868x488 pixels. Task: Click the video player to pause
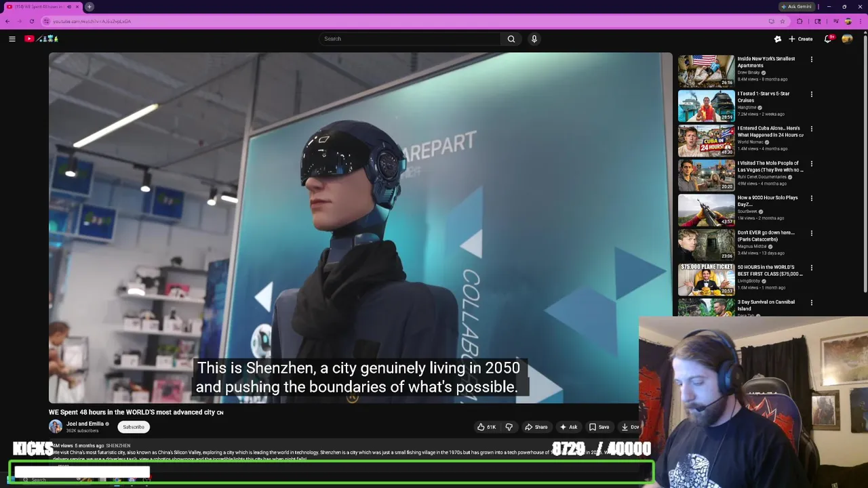(360, 228)
